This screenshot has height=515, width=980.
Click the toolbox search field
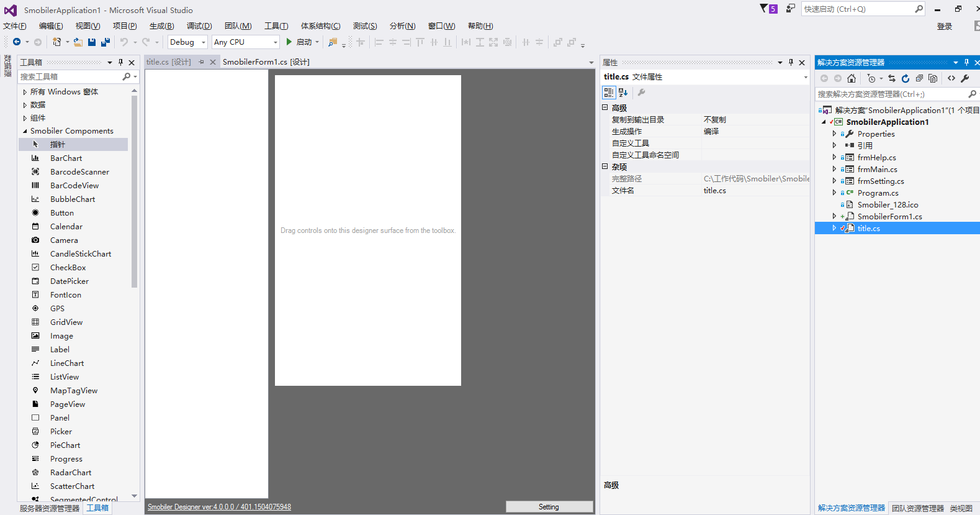click(x=70, y=76)
